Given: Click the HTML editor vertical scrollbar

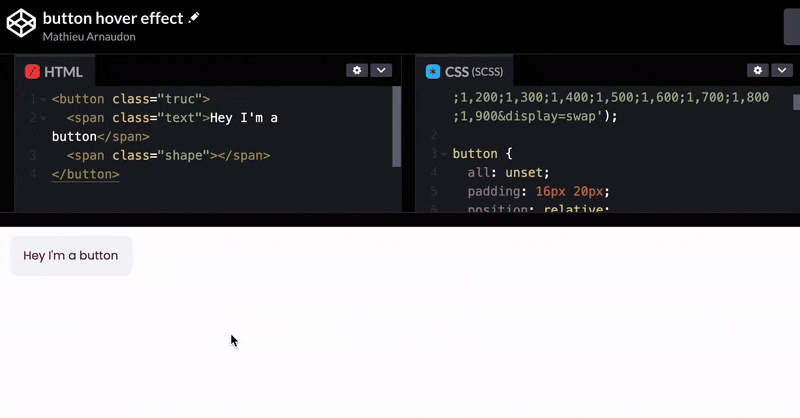Looking at the screenshot, I should click(x=397, y=125).
